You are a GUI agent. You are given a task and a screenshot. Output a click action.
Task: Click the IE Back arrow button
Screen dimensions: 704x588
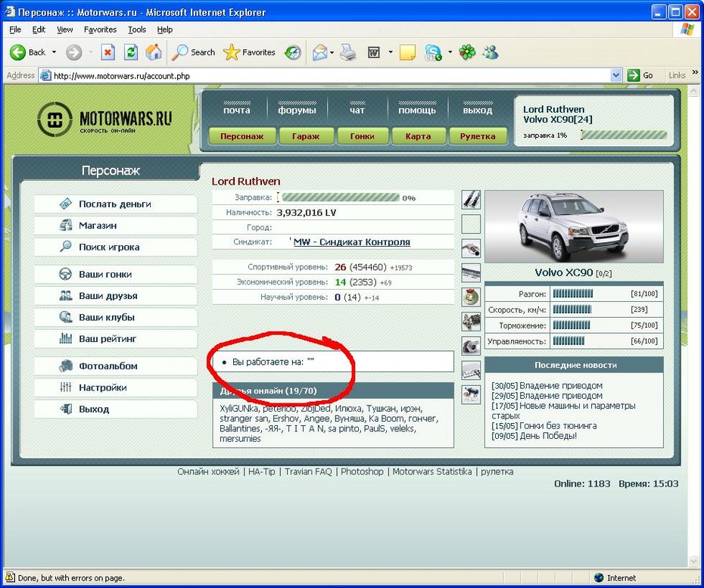18,52
